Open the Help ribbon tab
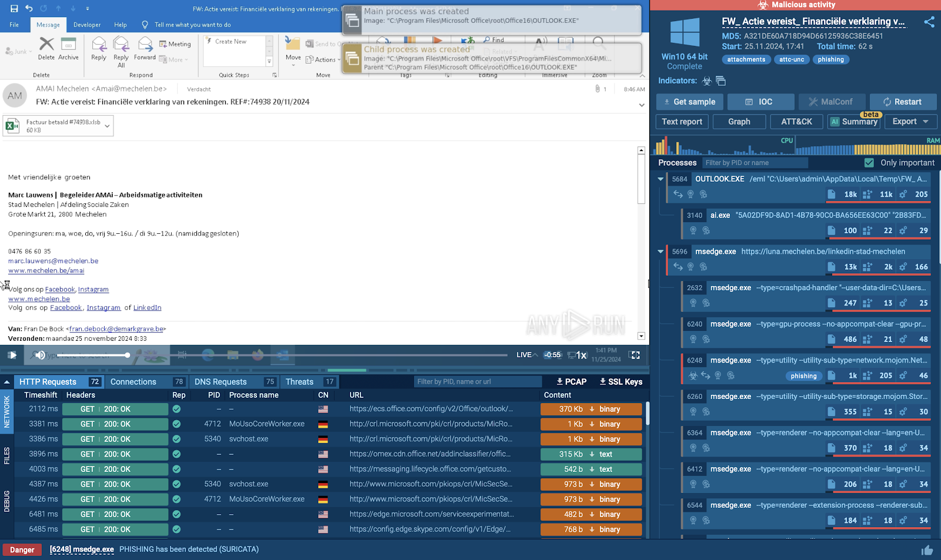This screenshot has height=560, width=941. [x=121, y=25]
